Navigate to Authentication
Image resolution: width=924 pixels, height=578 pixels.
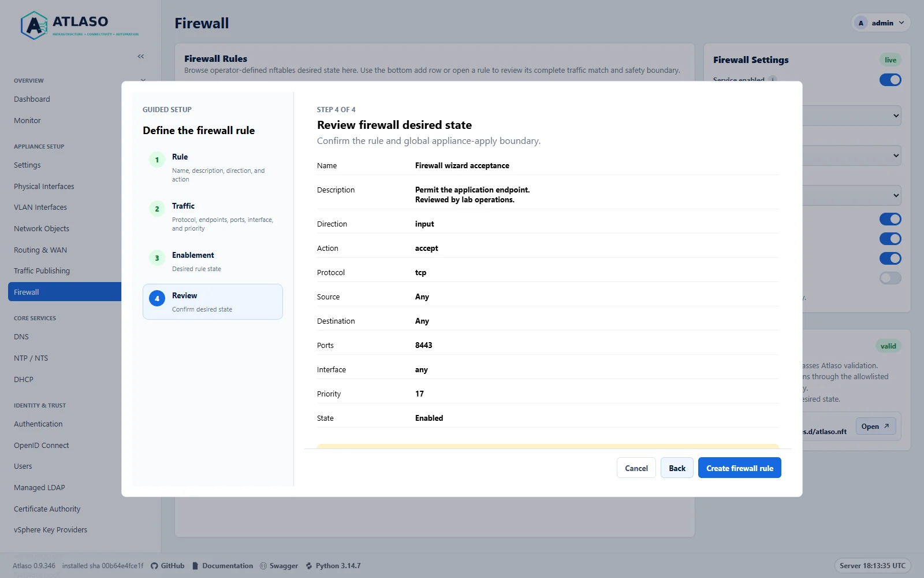[x=38, y=424]
